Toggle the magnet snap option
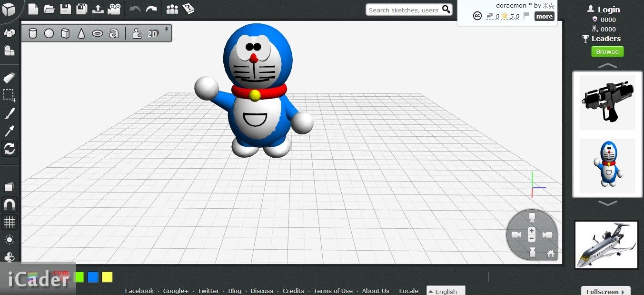Viewport: 644px width, 295px height. (10, 204)
